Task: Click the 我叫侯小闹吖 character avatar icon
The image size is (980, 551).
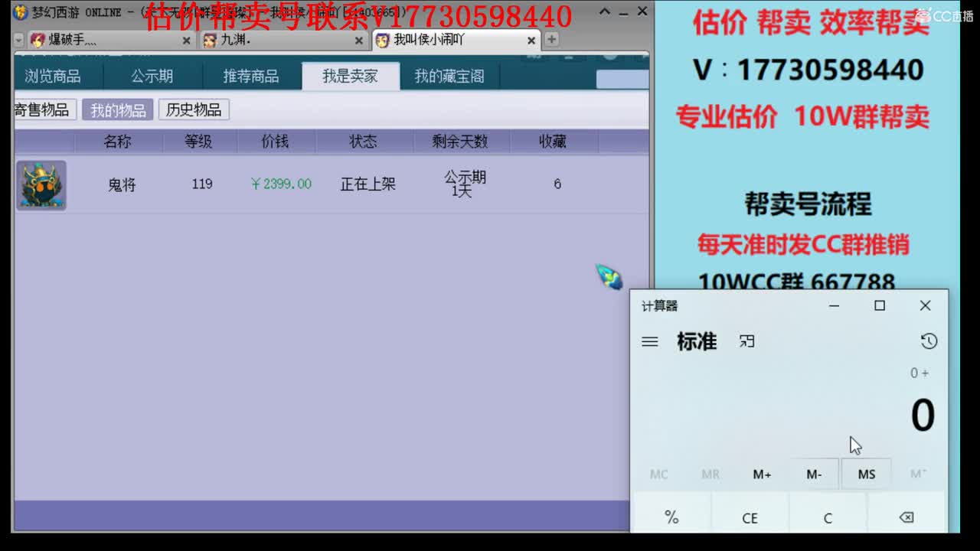Action: (382, 41)
